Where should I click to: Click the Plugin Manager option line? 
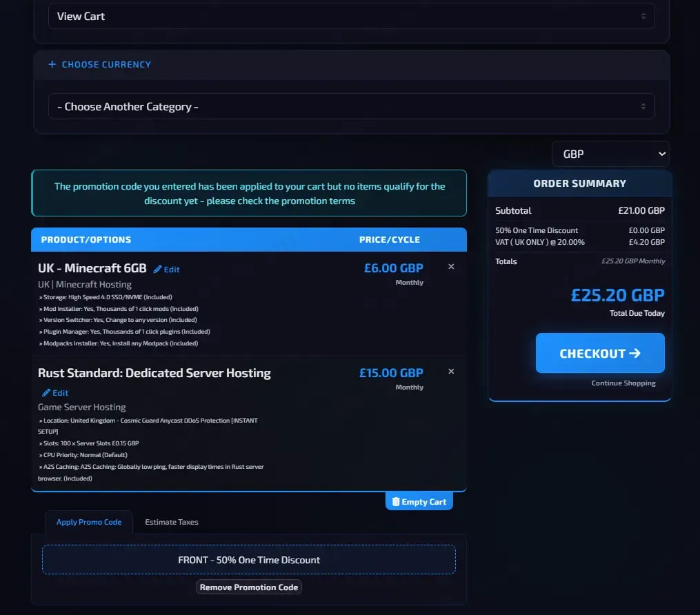coord(125,332)
